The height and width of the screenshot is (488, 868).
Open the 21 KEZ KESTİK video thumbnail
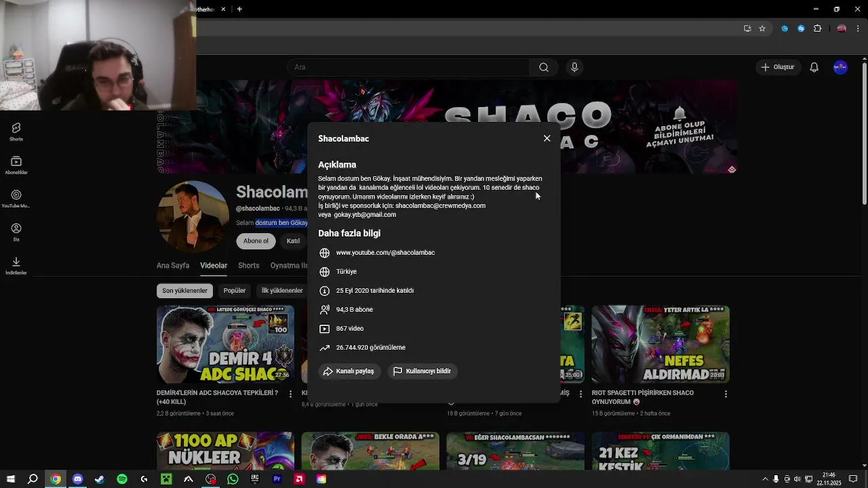click(x=660, y=451)
